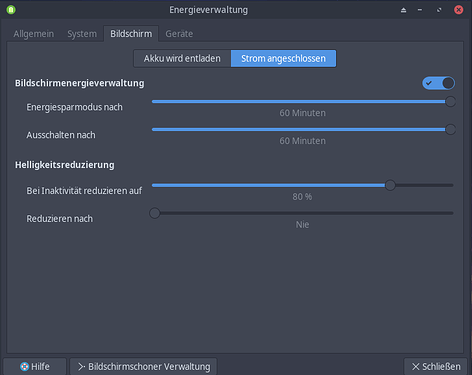The width and height of the screenshot is (472, 375).
Task: Minimize the Energieverwaltung window
Action: 420,10
